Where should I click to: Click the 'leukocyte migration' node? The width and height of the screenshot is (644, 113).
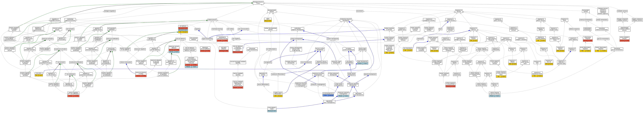140,49
